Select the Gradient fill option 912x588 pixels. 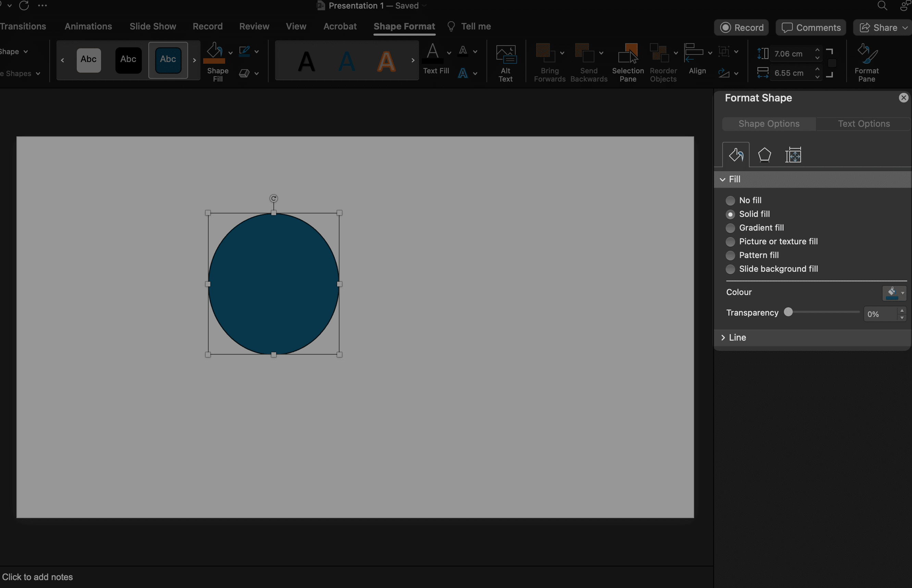click(730, 228)
